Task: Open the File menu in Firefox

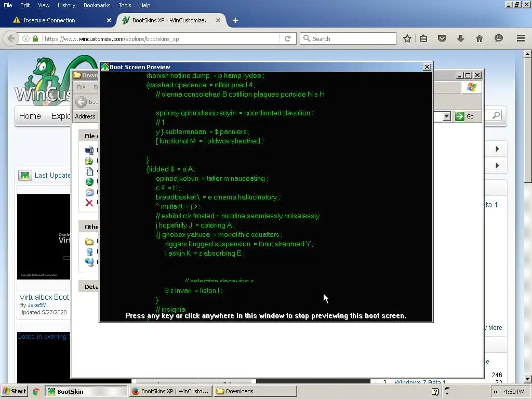Action: (x=8, y=5)
